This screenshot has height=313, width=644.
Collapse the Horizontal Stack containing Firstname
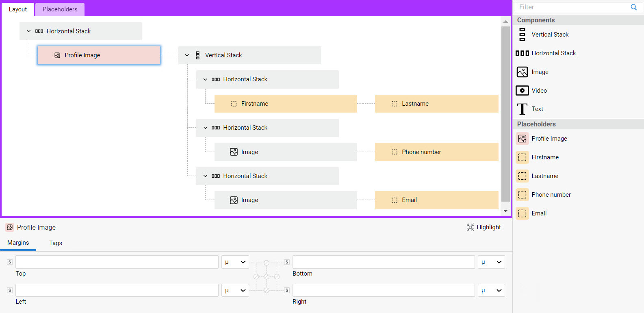(205, 79)
